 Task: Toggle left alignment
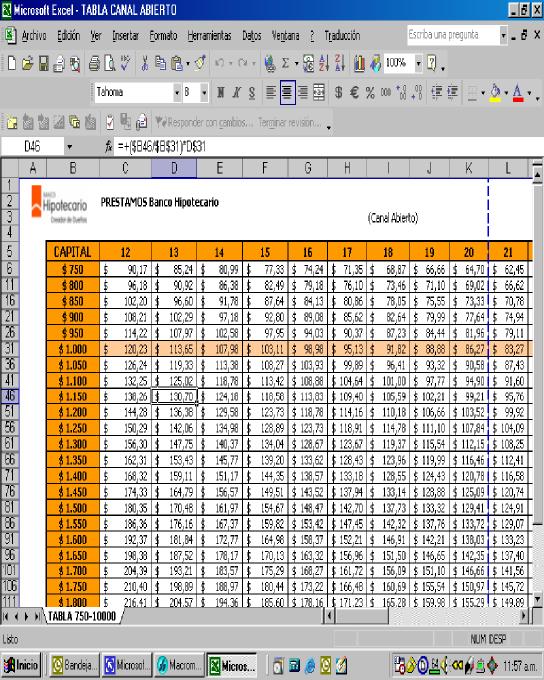tap(271, 92)
